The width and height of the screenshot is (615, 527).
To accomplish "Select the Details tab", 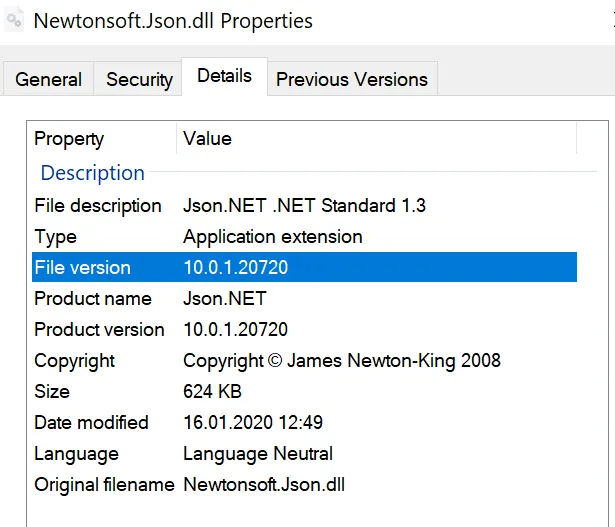I will [x=224, y=76].
